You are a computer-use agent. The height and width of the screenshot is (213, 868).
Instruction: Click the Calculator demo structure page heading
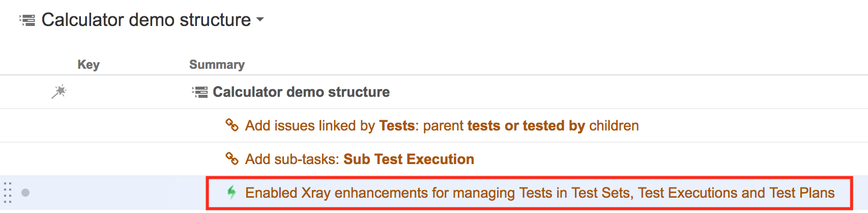(x=146, y=20)
